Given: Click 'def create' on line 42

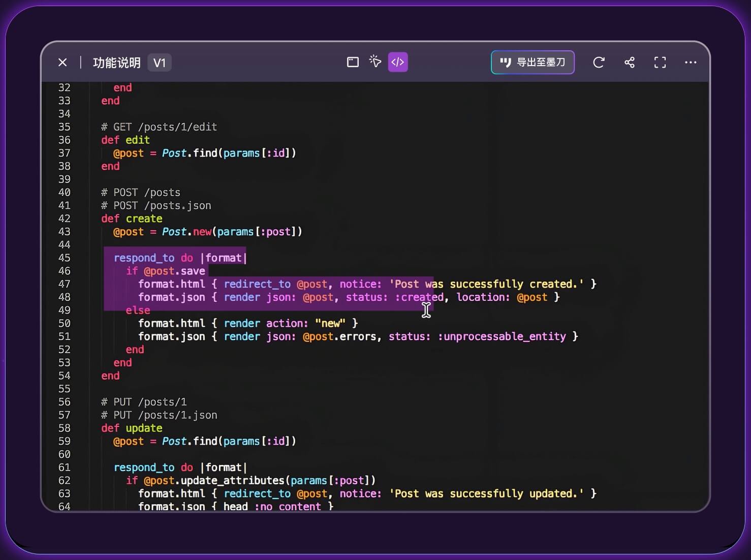Looking at the screenshot, I should [x=132, y=219].
